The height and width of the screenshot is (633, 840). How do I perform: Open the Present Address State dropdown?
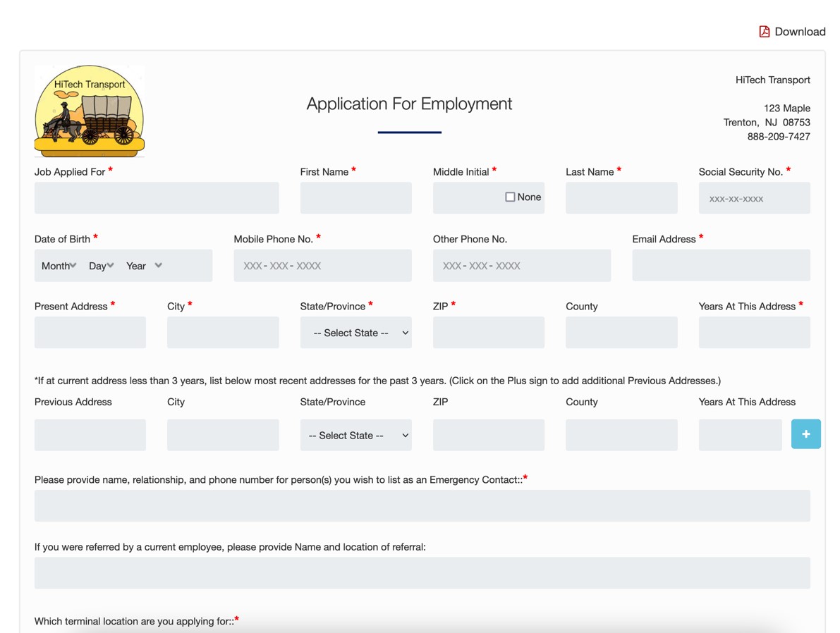[355, 333]
